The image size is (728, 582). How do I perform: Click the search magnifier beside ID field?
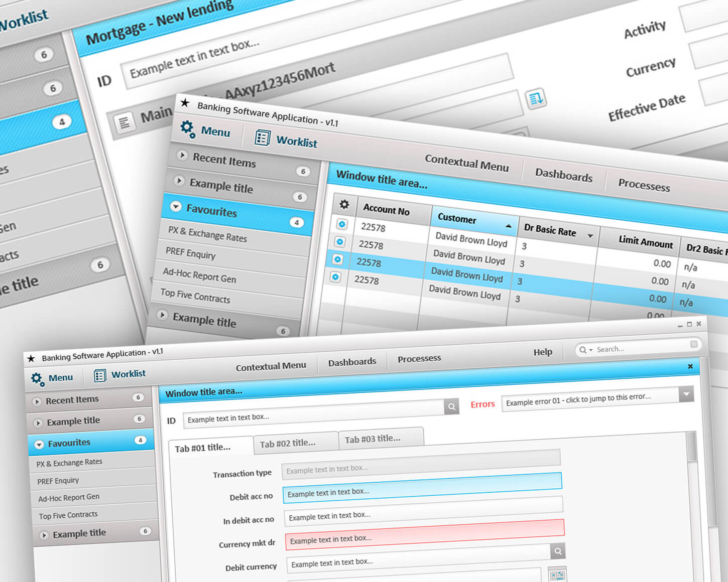(x=451, y=406)
